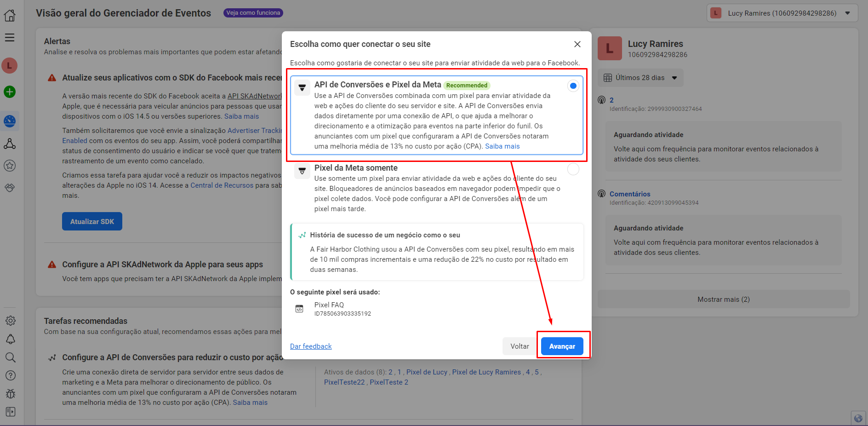Click the Pixel FAQ pixel name
The height and width of the screenshot is (426, 868).
[x=329, y=305]
